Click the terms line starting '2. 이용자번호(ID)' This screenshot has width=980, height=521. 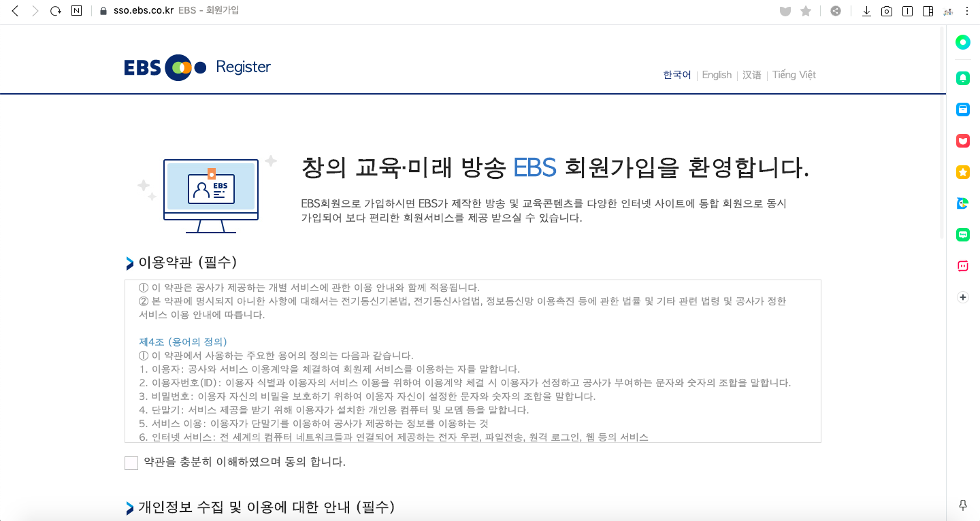pyautogui.click(x=465, y=382)
